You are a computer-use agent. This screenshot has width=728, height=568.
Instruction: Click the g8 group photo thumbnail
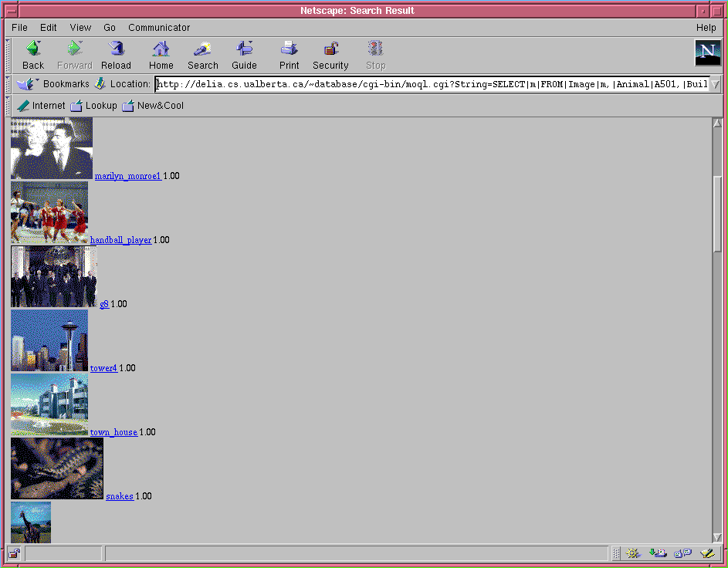pyautogui.click(x=54, y=276)
